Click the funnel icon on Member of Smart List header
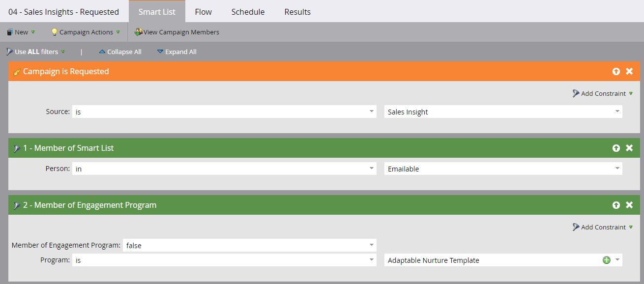 coord(17,147)
